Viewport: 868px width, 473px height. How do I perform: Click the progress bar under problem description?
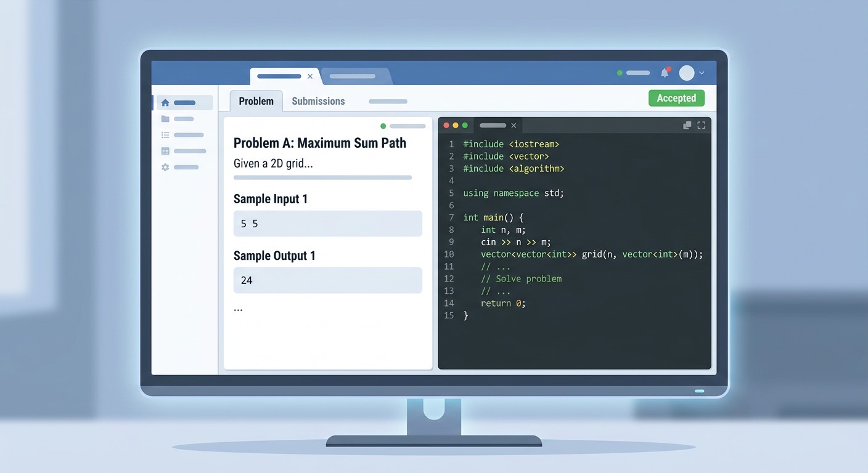point(322,177)
